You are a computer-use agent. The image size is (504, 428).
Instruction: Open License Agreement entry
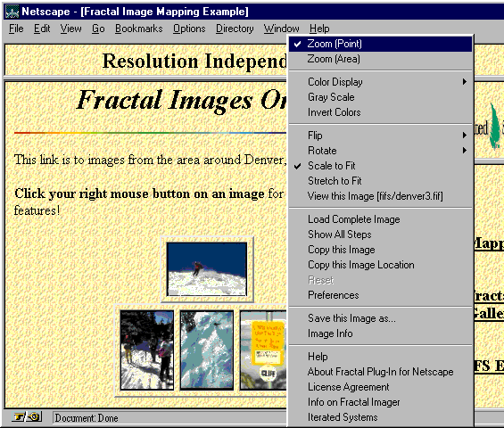[x=381, y=387]
